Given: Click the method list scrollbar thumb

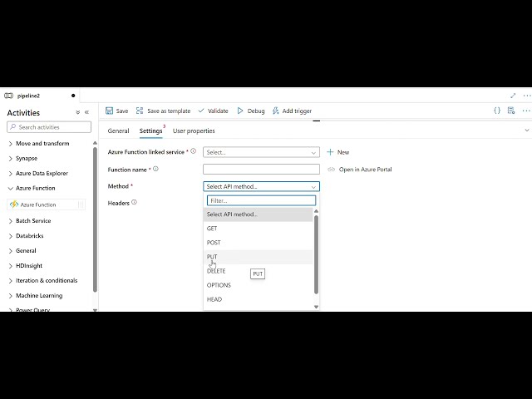Looking at the screenshot, I should tap(316, 254).
